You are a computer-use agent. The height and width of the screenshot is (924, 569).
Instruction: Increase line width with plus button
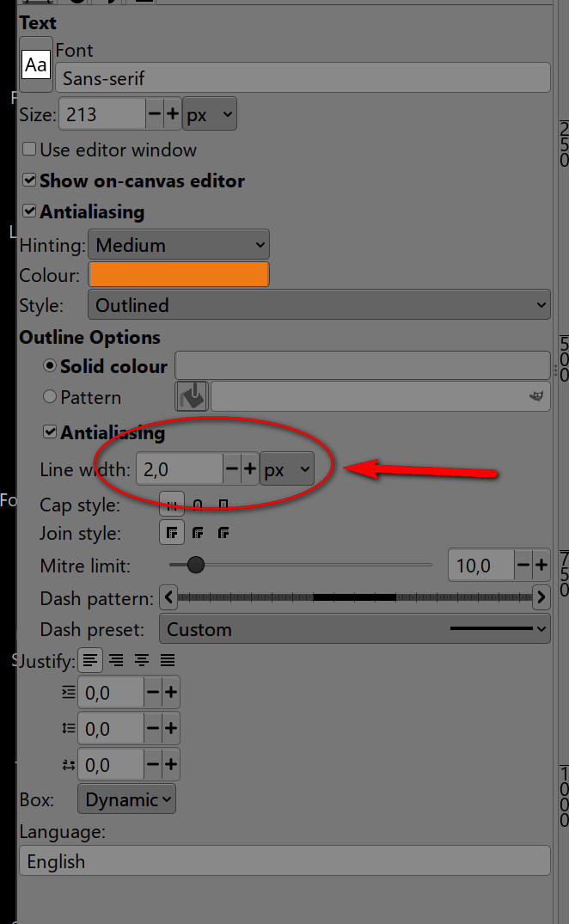click(x=250, y=469)
